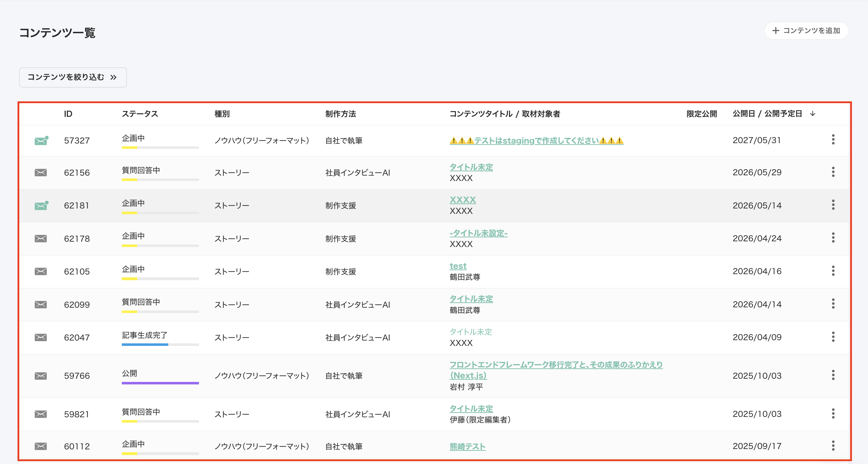Click the envelope icon on row 62099
This screenshot has width=868, height=464.
pos(41,304)
